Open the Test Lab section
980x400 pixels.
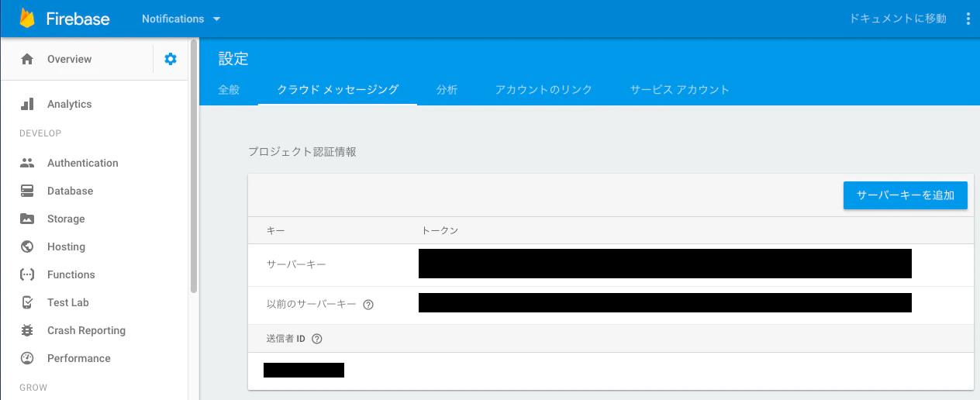click(x=68, y=302)
